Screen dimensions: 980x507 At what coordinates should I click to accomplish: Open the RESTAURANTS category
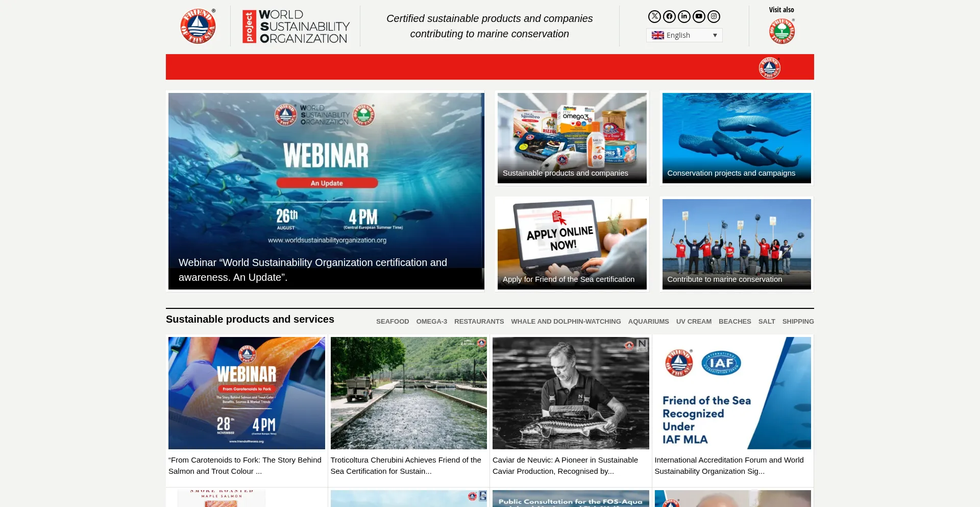click(479, 322)
